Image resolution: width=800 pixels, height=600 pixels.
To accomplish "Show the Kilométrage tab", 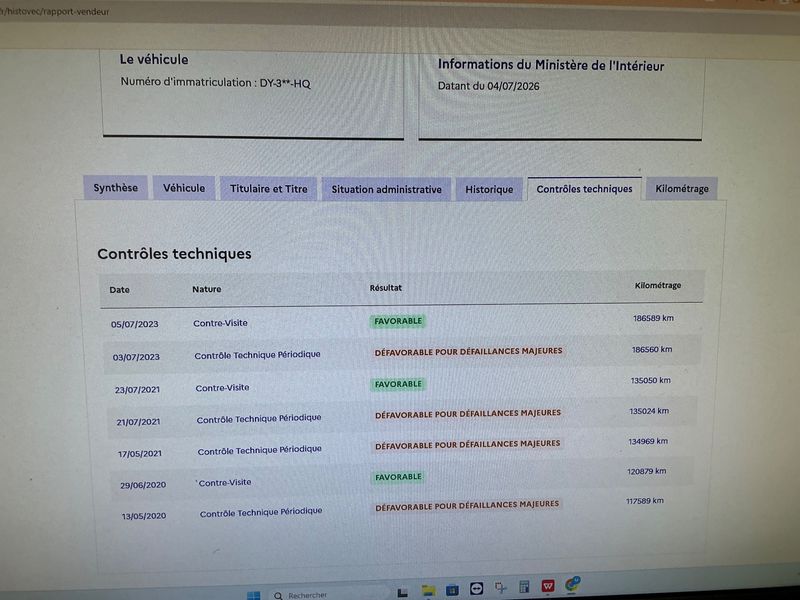I will [682, 189].
